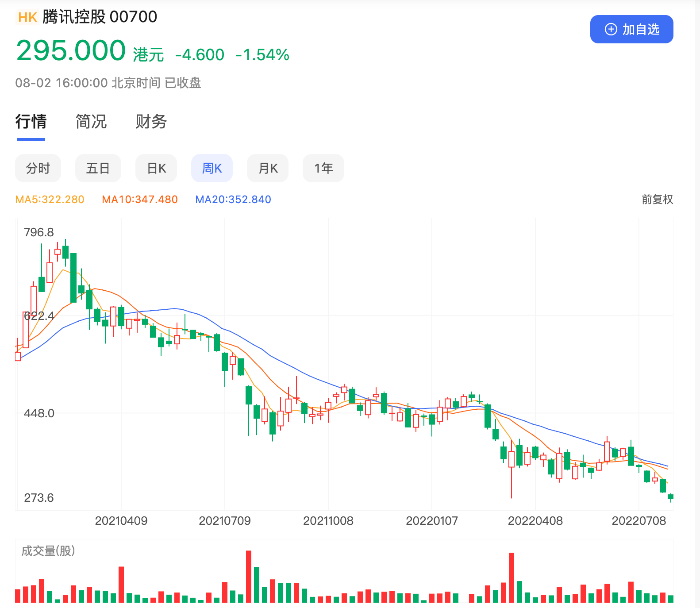Open the 财务 tab
Image resolution: width=700 pixels, height=608 pixels.
tap(151, 121)
